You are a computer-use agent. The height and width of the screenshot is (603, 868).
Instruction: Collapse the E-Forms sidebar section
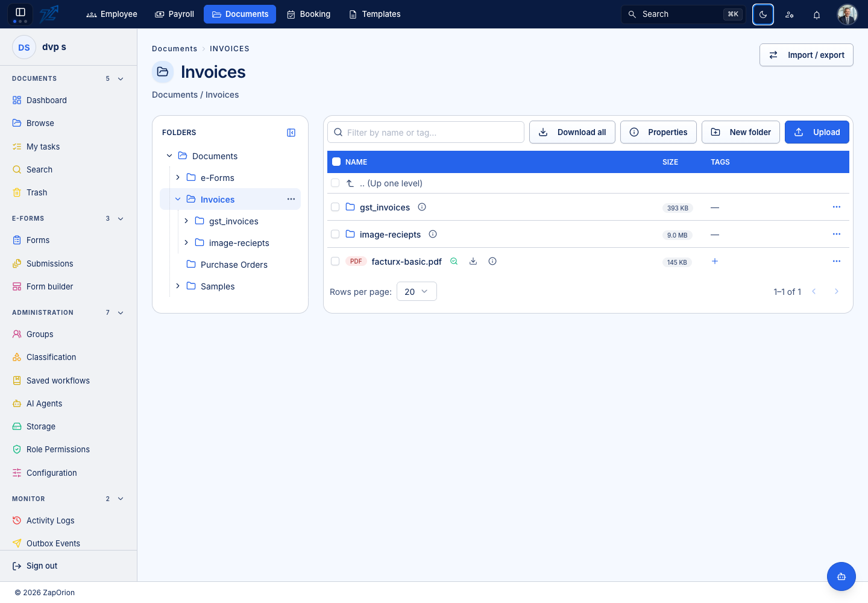(121, 219)
